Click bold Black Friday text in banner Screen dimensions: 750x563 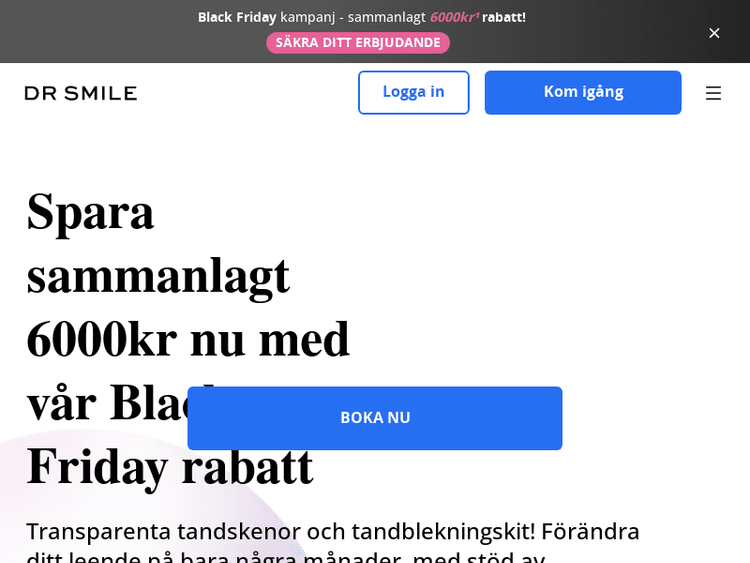[x=237, y=17]
